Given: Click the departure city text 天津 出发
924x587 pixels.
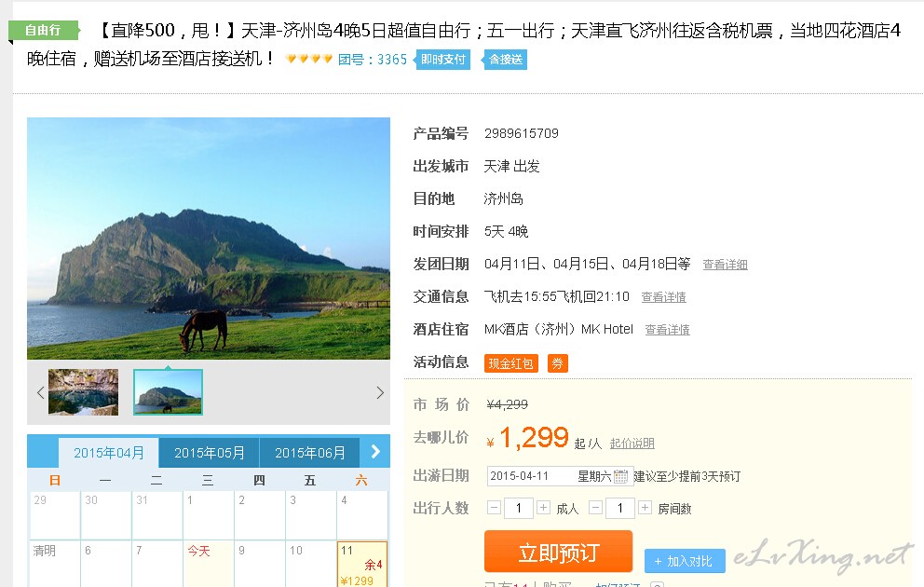Looking at the screenshot, I should click(x=511, y=167).
